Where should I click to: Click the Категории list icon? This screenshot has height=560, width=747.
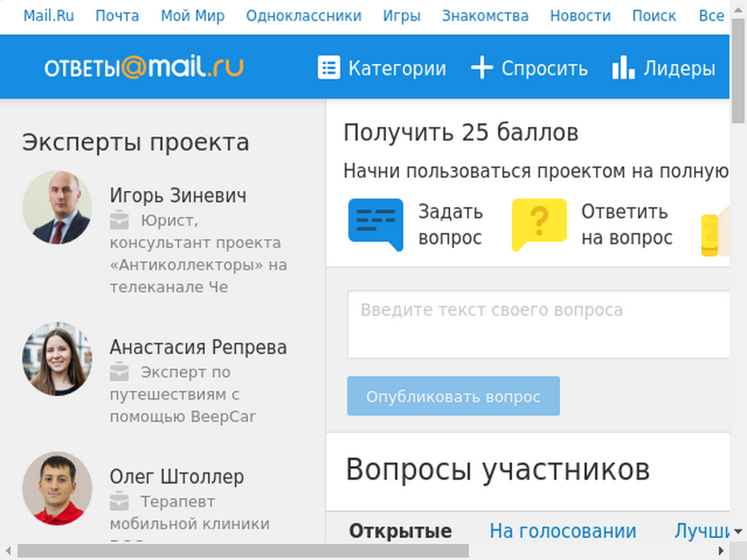point(329,67)
